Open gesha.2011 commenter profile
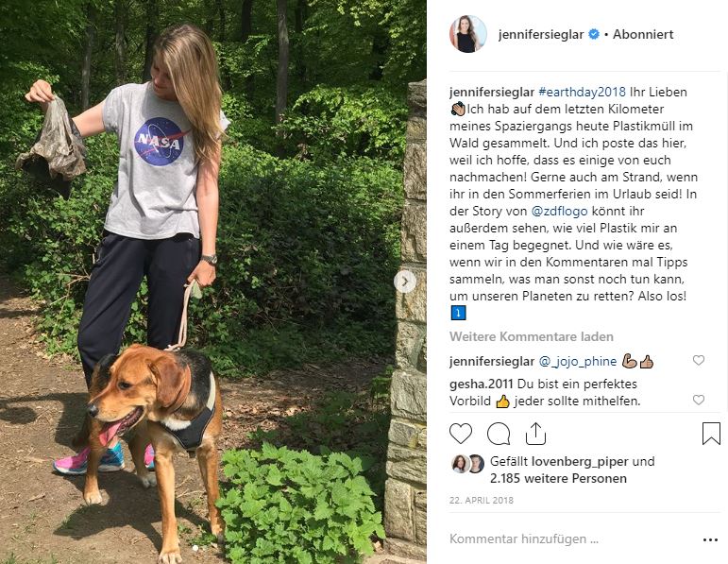The width and height of the screenshot is (728, 564). [x=481, y=384]
